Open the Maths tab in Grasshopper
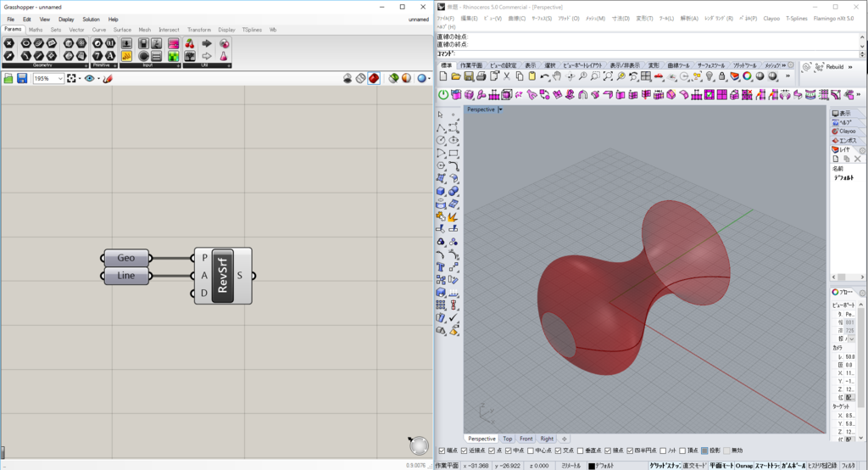 click(x=36, y=30)
